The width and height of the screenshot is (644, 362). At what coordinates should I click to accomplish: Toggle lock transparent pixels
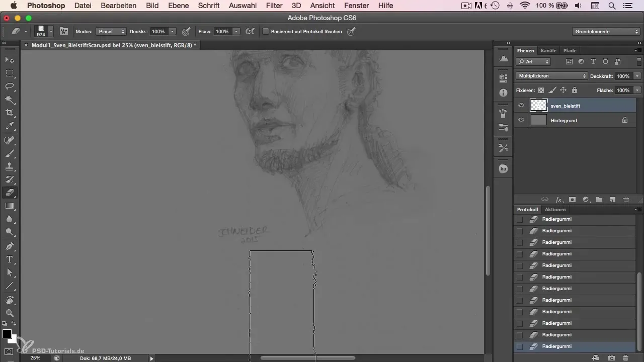pos(541,90)
